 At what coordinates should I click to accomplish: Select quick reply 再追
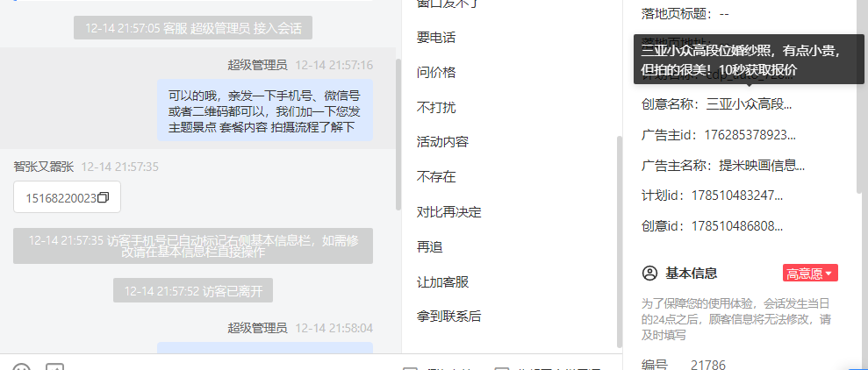(x=429, y=246)
